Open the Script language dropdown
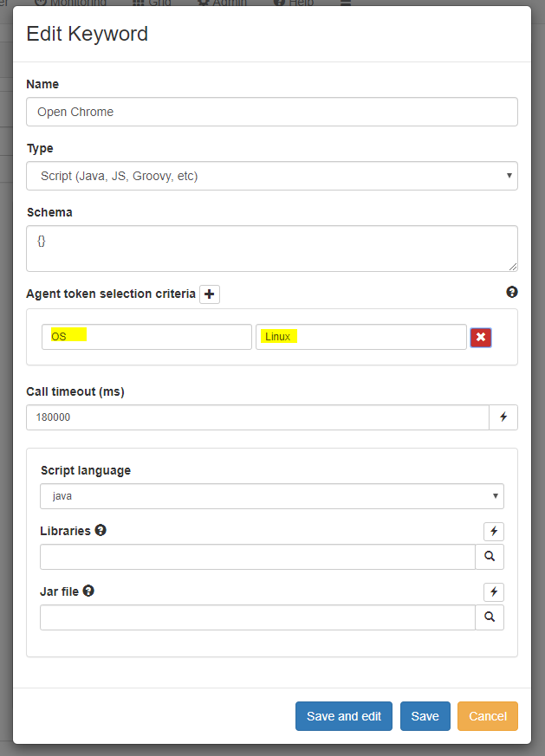The height and width of the screenshot is (756, 545). (x=272, y=496)
